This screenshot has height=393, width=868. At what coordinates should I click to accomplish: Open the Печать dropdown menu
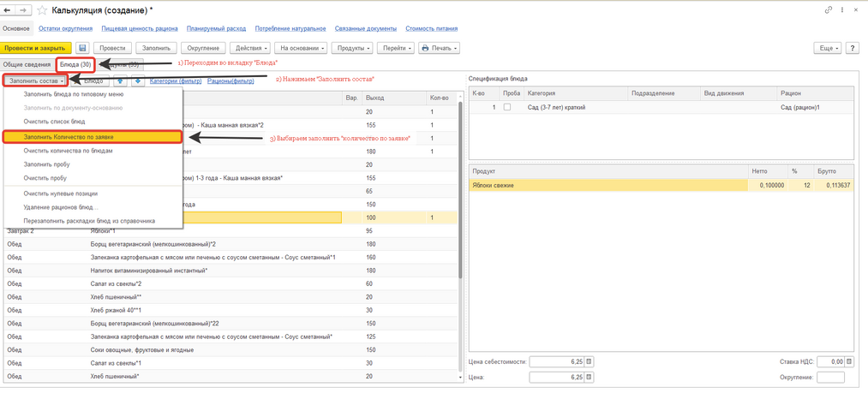point(440,49)
